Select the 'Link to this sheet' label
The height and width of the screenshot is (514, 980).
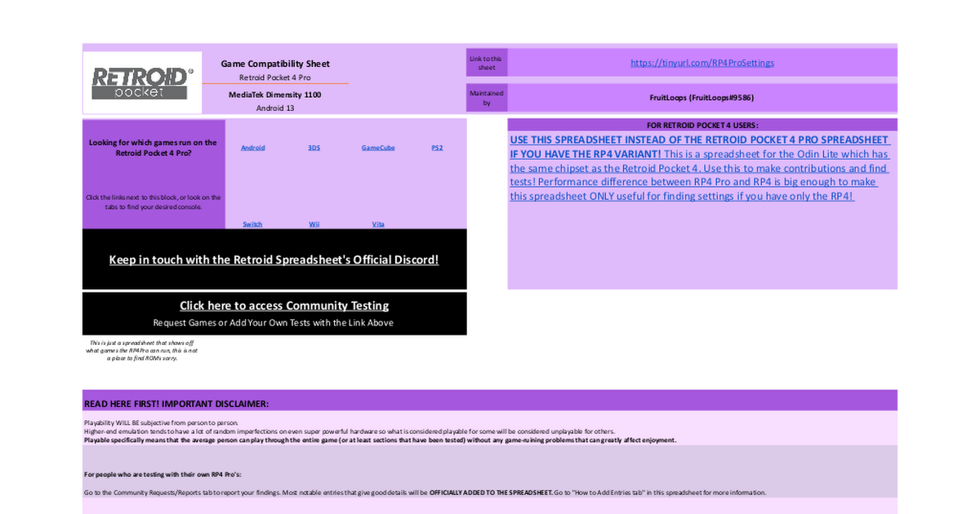coord(487,63)
